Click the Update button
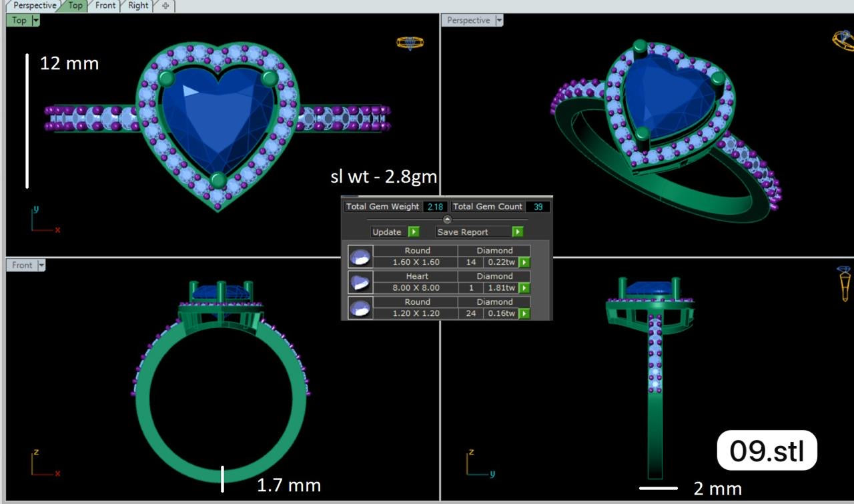854x504 pixels. [x=395, y=232]
